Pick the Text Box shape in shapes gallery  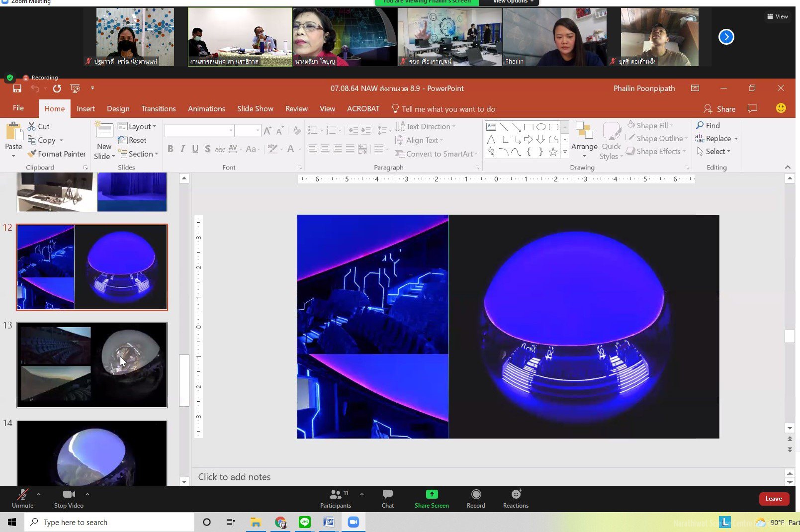(491, 127)
